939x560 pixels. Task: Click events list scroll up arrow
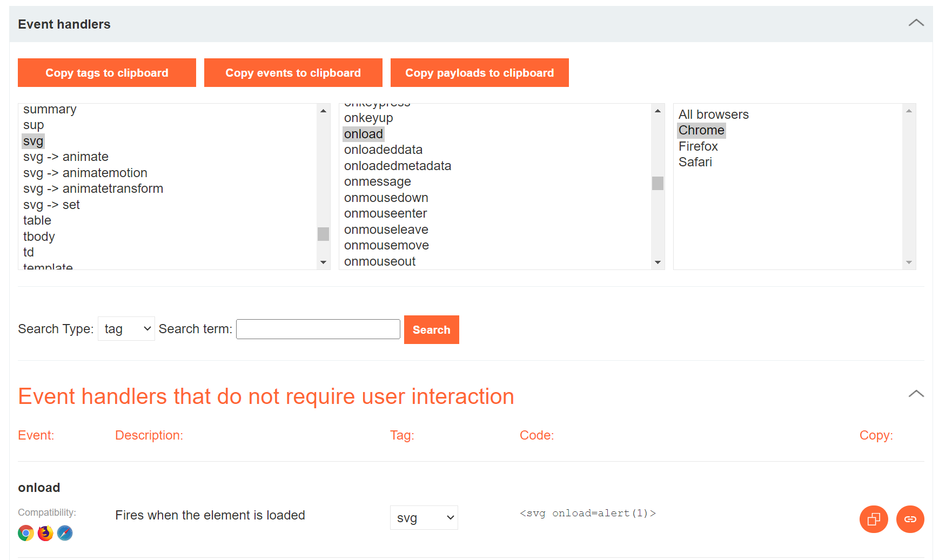(x=658, y=111)
